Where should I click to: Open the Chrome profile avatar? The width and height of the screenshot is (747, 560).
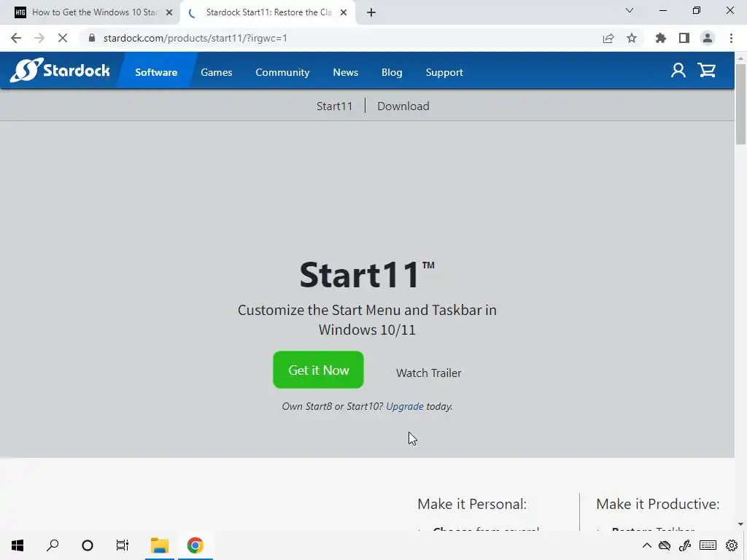click(x=708, y=38)
